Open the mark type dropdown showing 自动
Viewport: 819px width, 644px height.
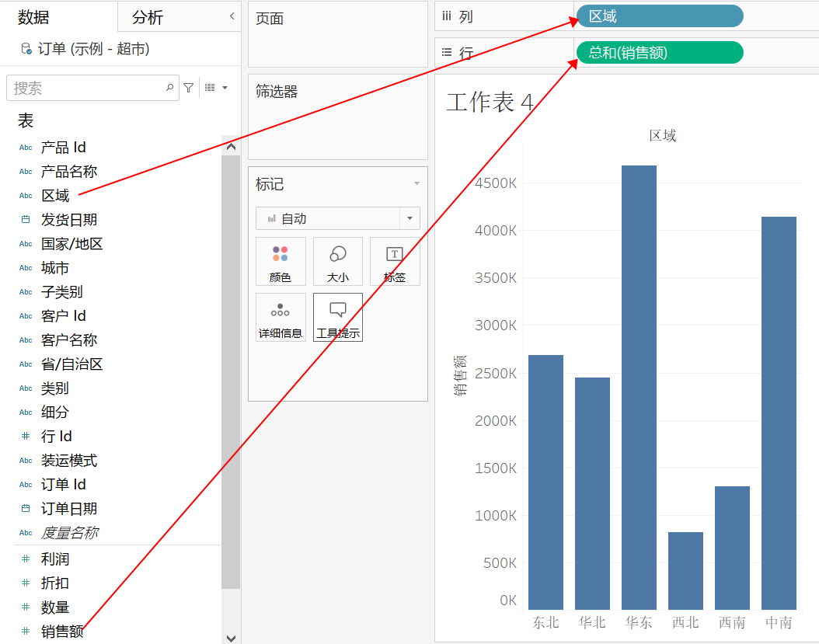tap(338, 218)
